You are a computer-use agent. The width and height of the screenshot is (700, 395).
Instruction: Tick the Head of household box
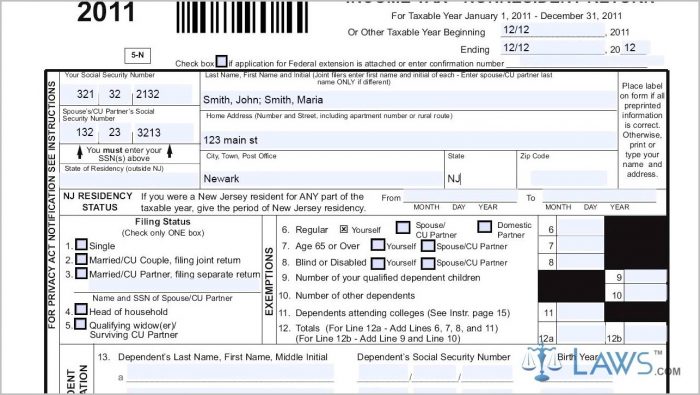[81, 309]
